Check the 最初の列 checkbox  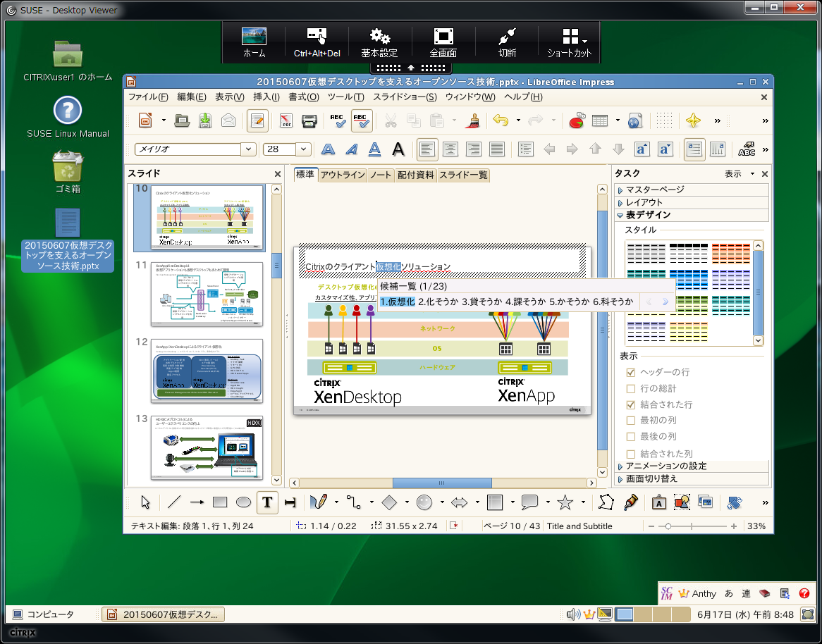631,421
